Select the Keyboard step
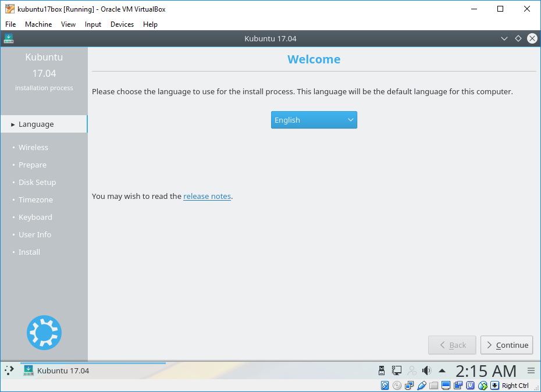The width and height of the screenshot is (541, 392). coord(35,217)
